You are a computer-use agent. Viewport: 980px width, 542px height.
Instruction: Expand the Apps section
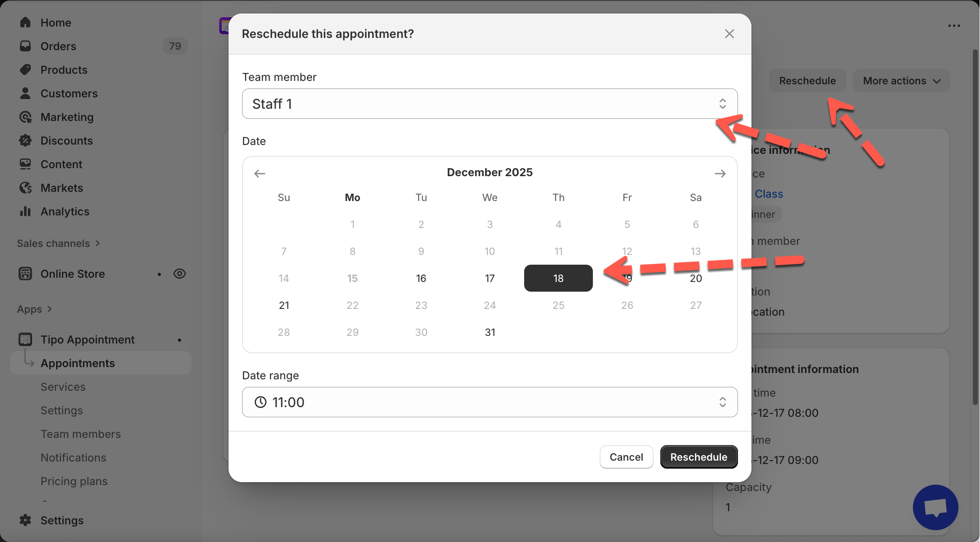coord(35,309)
